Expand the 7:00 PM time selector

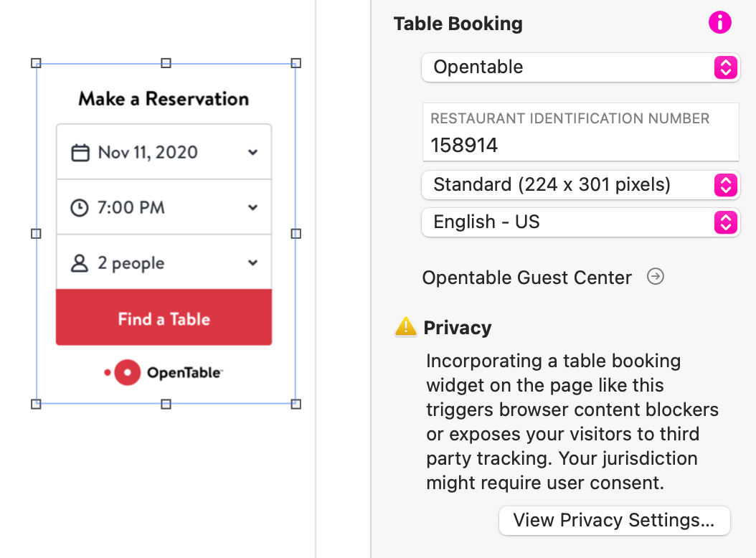[252, 208]
